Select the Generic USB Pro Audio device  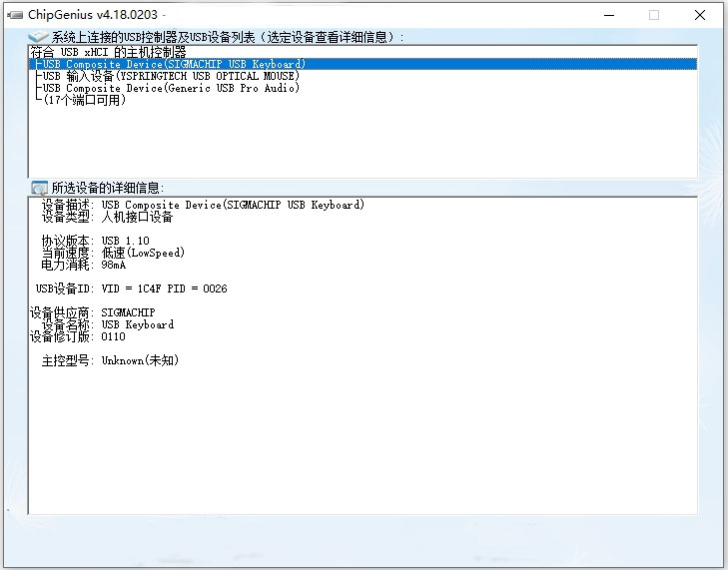(170, 88)
